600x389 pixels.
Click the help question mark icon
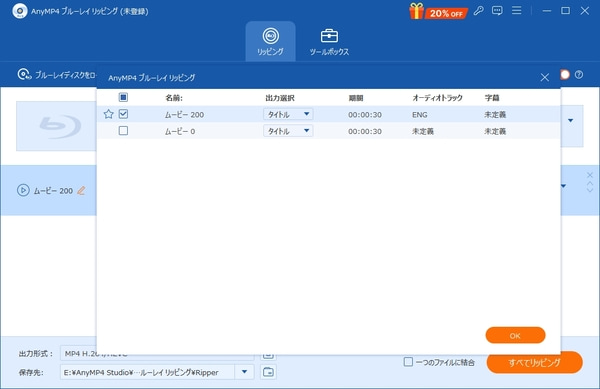tap(579, 75)
